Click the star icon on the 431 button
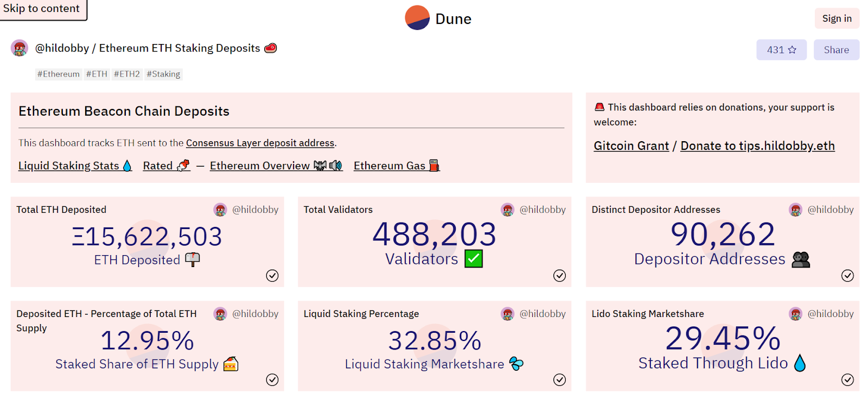Image resolution: width=868 pixels, height=399 pixels. pos(792,50)
